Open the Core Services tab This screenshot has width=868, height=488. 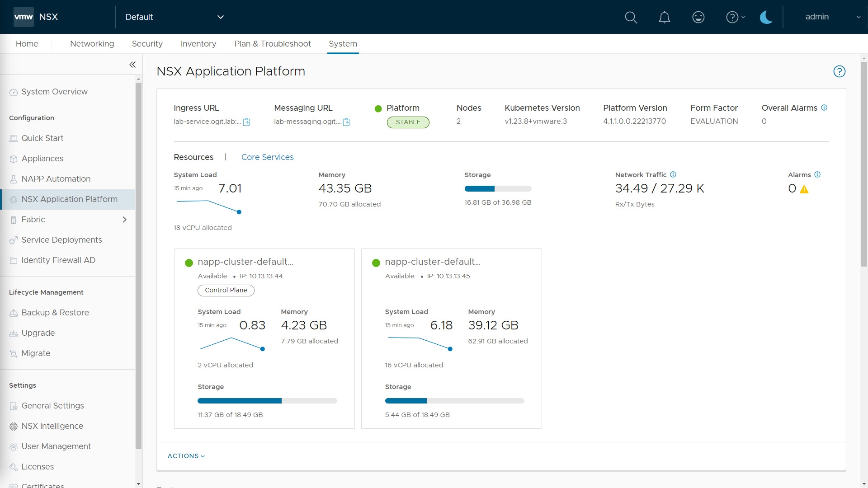267,157
